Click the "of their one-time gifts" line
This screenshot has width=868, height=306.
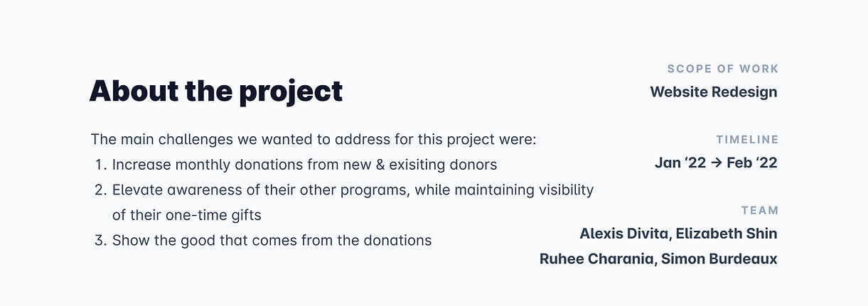tap(187, 215)
